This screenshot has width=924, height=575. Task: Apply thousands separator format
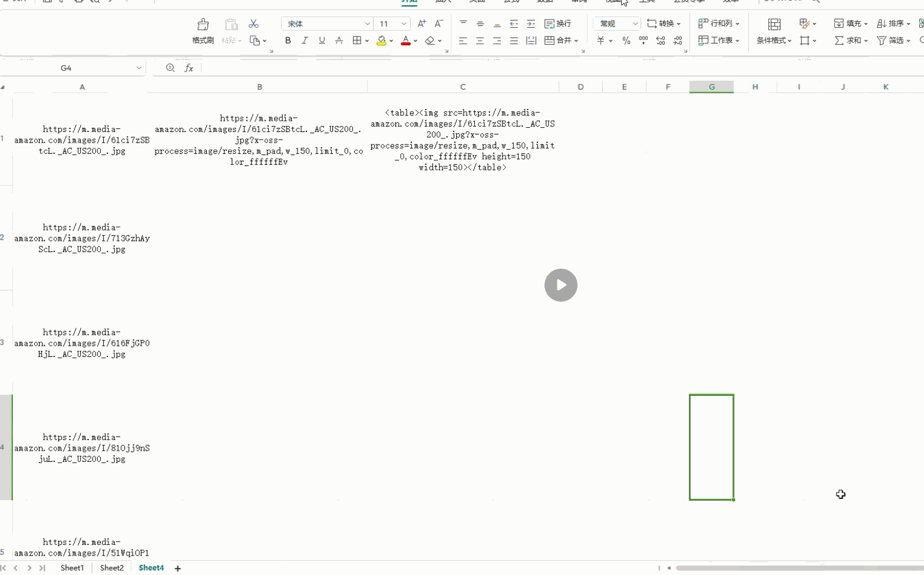(x=643, y=41)
